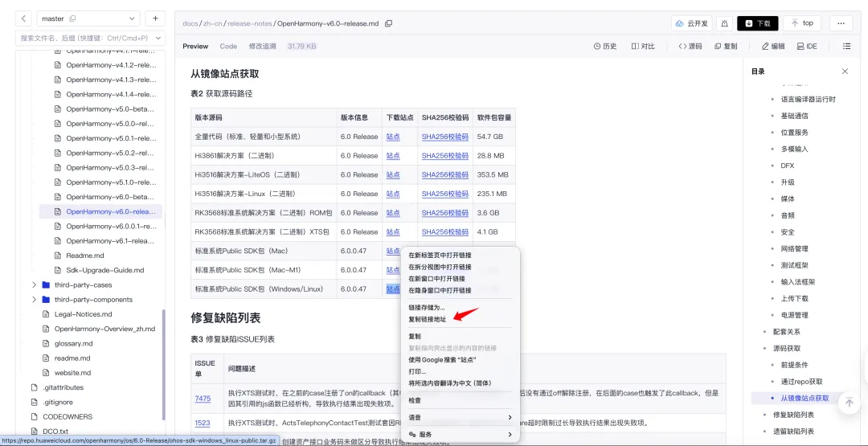Viewport: 868px width, 446px height.
Task: Open issue link 7475
Action: (203, 399)
